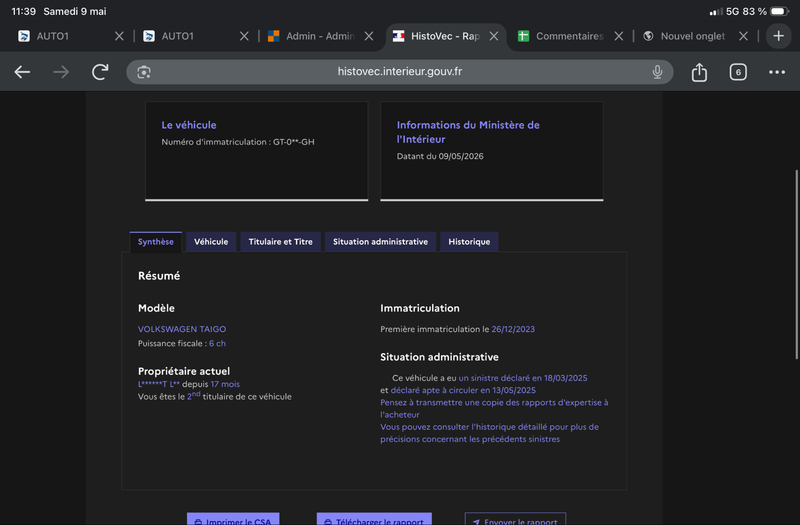800x525 pixels.
Task: Close the HistoVec tab
Action: click(x=494, y=36)
